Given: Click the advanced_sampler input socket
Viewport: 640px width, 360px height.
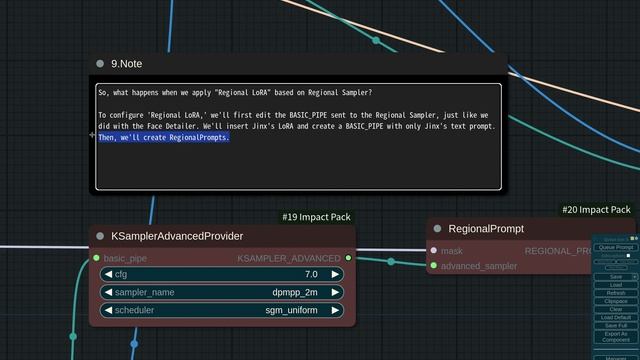Looking at the screenshot, I should pos(433,266).
